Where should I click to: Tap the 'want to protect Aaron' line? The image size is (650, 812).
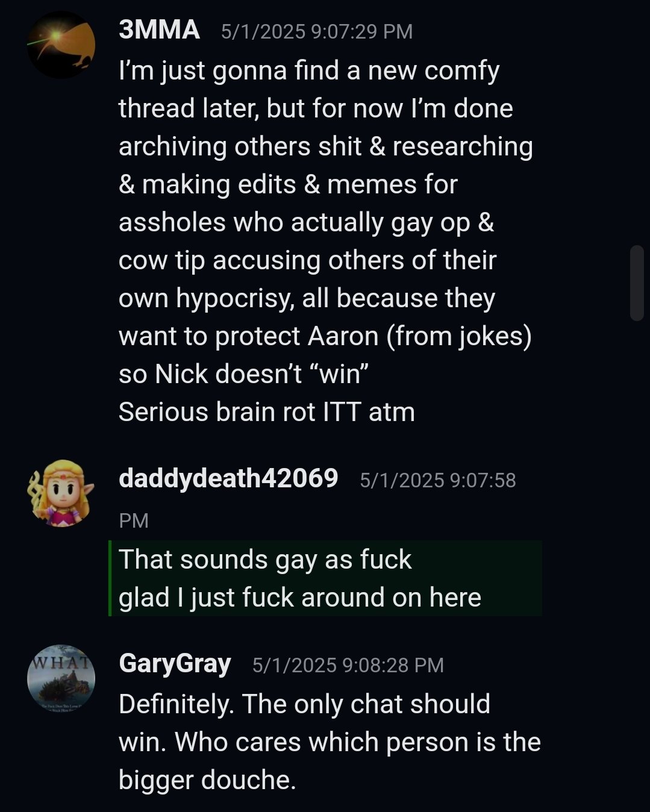pyautogui.click(x=325, y=336)
